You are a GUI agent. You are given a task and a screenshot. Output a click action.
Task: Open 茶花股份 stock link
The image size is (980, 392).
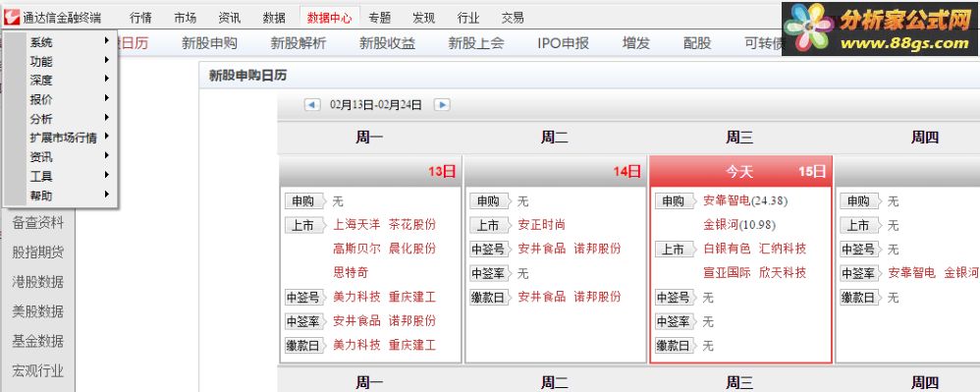tap(411, 224)
